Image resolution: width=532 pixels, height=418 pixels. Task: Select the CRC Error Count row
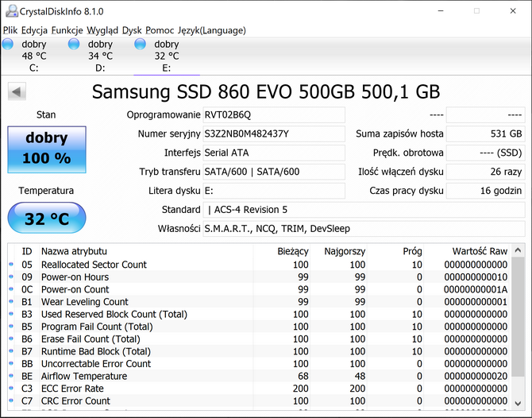click(259, 401)
